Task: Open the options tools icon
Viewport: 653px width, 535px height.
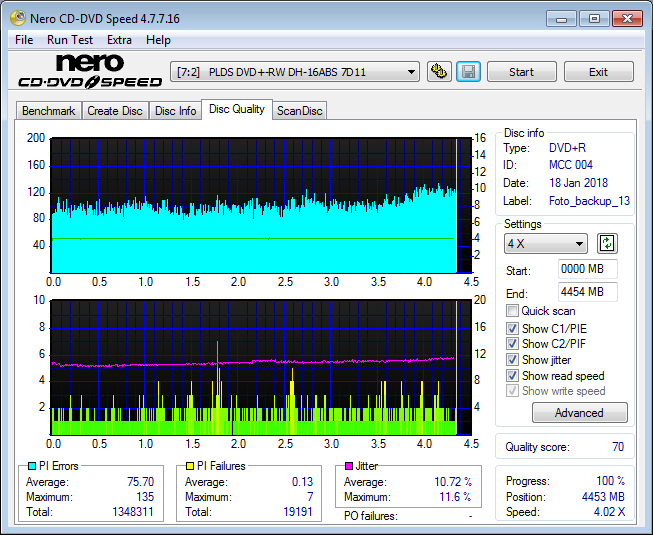Action: pos(439,72)
